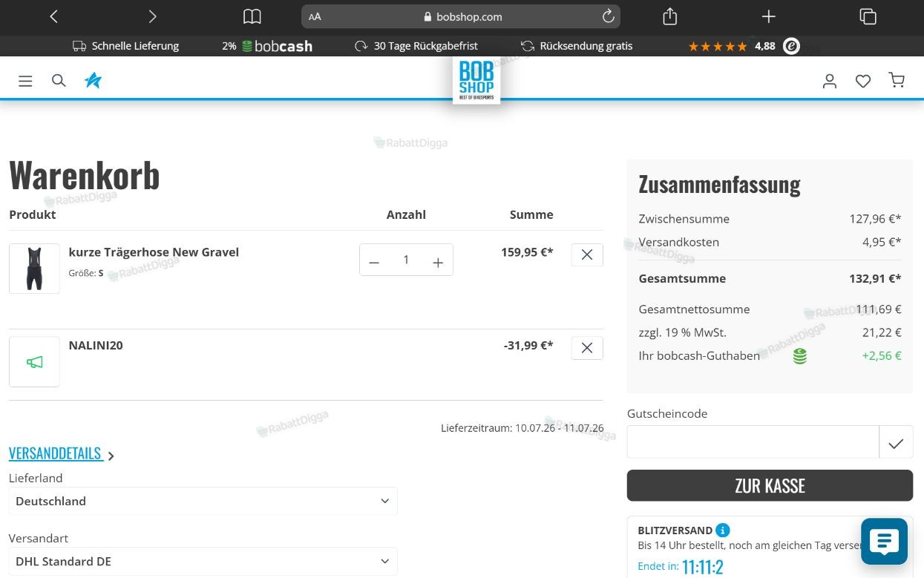Open the wishlist heart icon
This screenshot has width=924, height=578.
click(863, 81)
